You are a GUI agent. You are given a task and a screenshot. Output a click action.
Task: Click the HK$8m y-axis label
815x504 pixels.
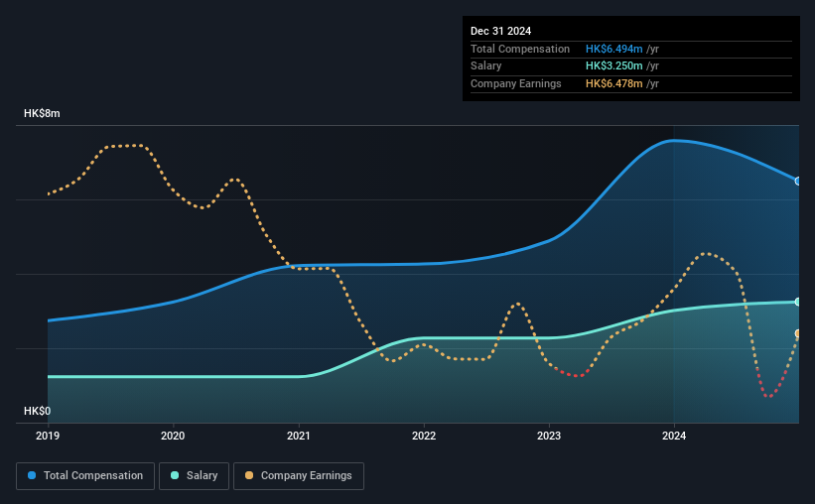tap(42, 113)
